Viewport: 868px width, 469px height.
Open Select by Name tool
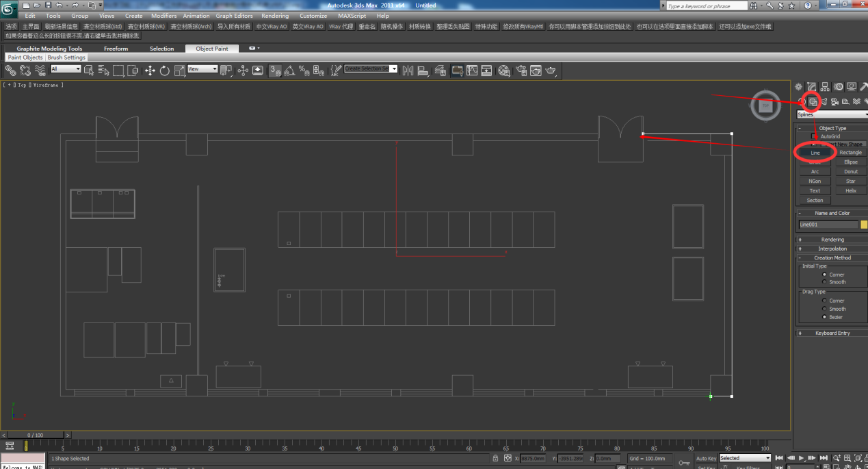pos(104,70)
